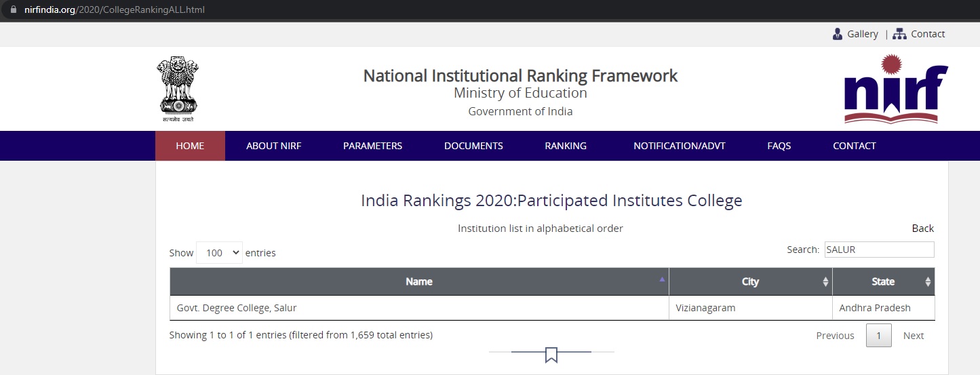Click the Contact sitemap icon
This screenshot has height=375, width=980.
(899, 34)
